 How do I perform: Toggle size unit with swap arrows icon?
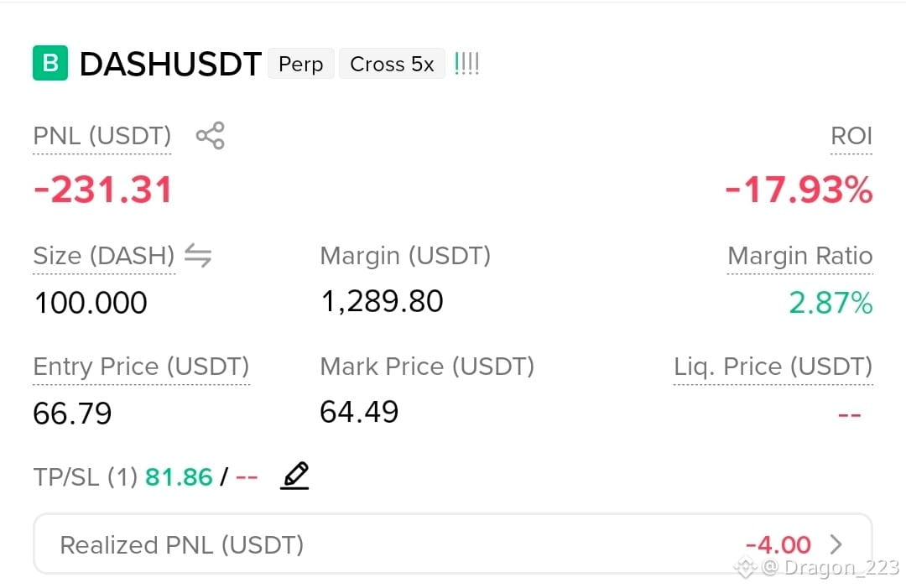point(198,255)
